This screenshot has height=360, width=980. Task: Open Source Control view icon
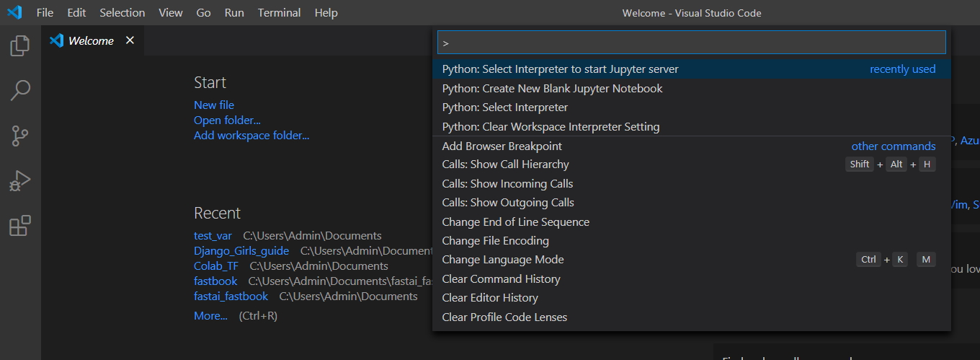click(x=20, y=136)
